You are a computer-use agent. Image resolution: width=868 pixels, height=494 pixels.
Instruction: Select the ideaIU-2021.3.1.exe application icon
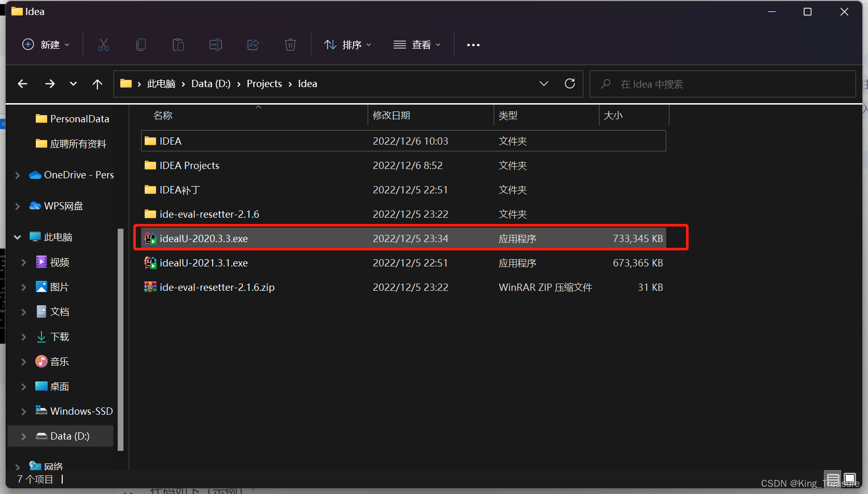point(150,263)
